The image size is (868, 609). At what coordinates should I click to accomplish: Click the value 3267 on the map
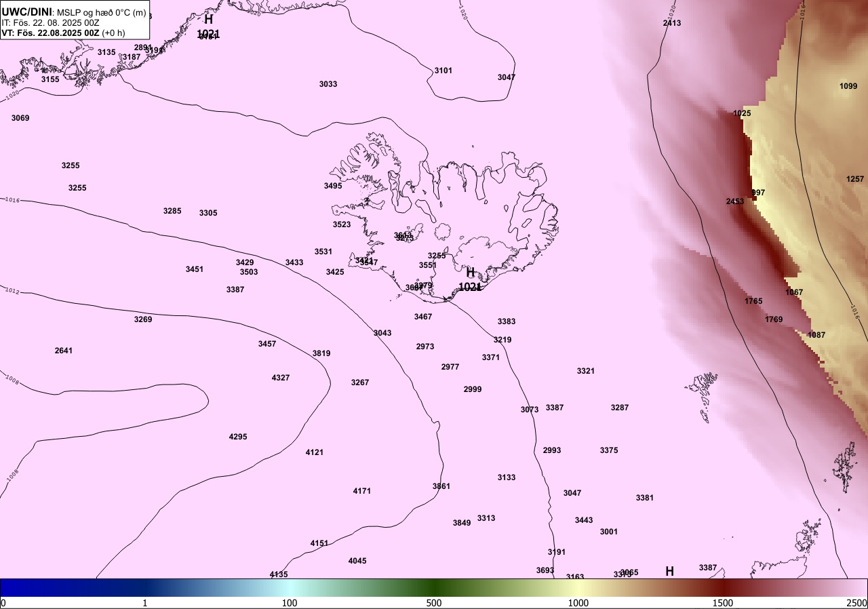tap(360, 382)
